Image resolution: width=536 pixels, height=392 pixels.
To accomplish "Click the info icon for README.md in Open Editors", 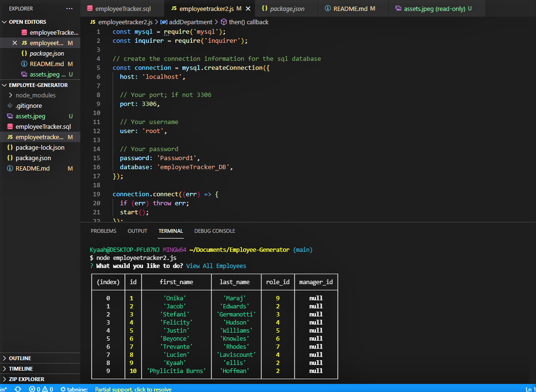I will [24, 64].
